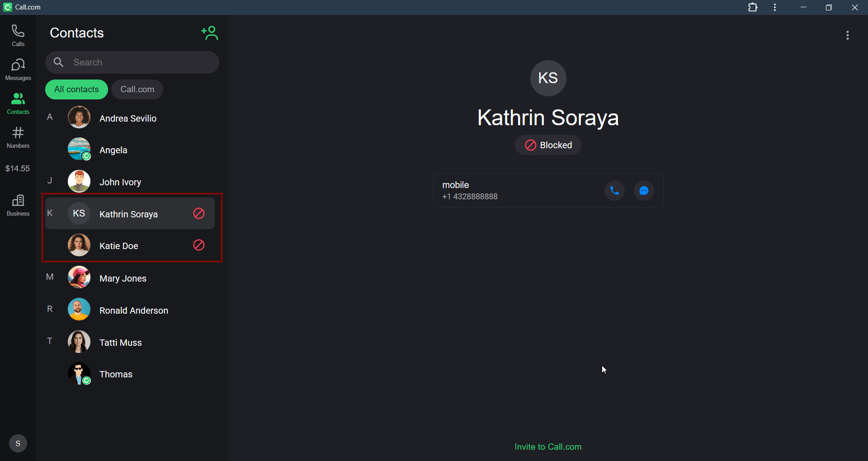
Task: Open the Messages section
Action: (18, 69)
